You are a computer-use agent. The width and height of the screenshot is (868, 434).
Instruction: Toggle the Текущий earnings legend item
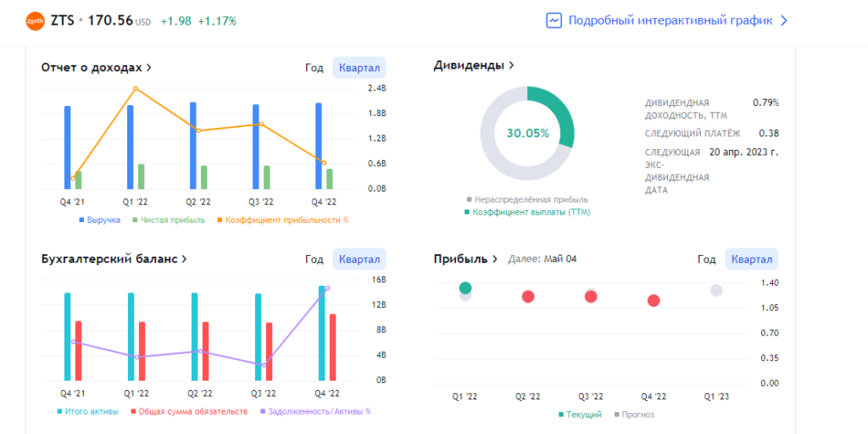click(580, 415)
